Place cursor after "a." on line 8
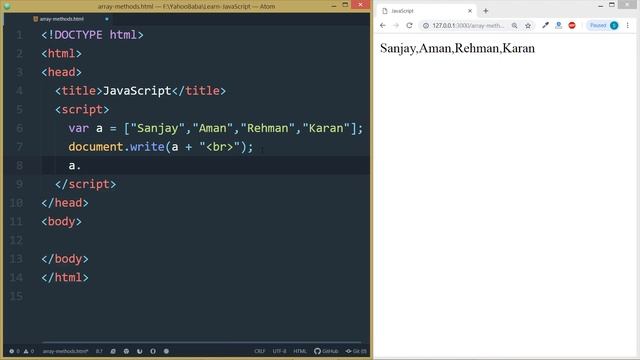This screenshot has height=360, width=640. 82,165
